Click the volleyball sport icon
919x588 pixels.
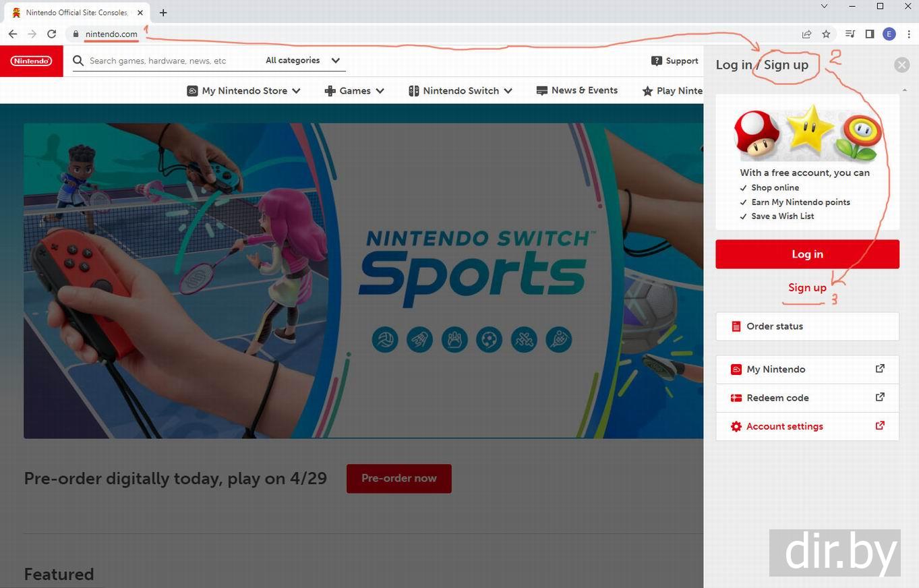(x=385, y=339)
